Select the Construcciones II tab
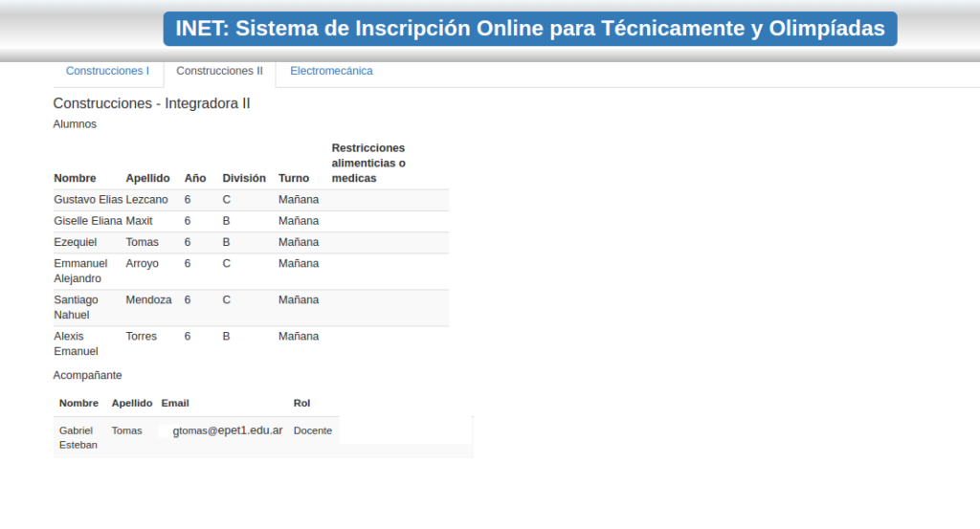Image resolution: width=980 pixels, height=529 pixels. 219,71
